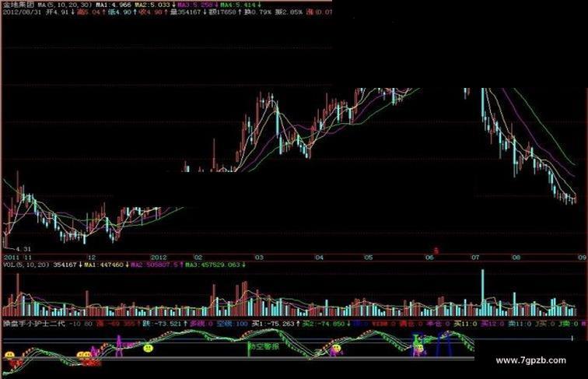This screenshot has width=588, height=379.
Task: Click the turnover rate 换0.79%
Action: click(x=257, y=12)
